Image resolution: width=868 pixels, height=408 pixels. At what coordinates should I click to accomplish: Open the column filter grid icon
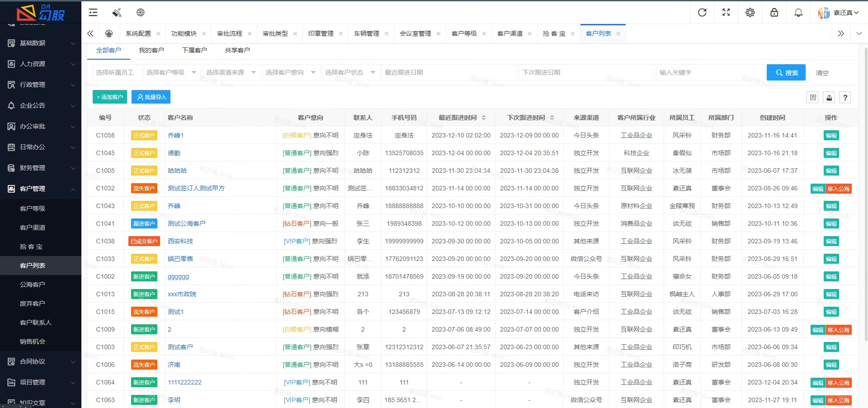813,97
